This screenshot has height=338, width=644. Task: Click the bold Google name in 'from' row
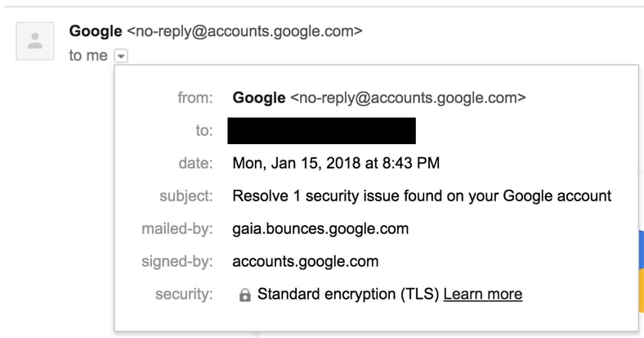[259, 97]
